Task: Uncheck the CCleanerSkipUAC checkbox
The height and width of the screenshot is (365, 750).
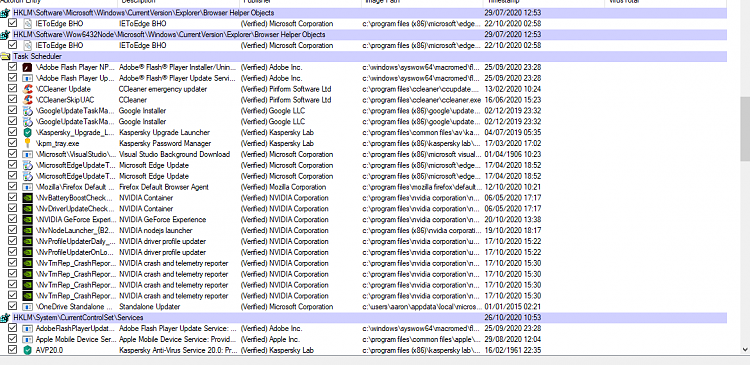Action: tap(13, 100)
